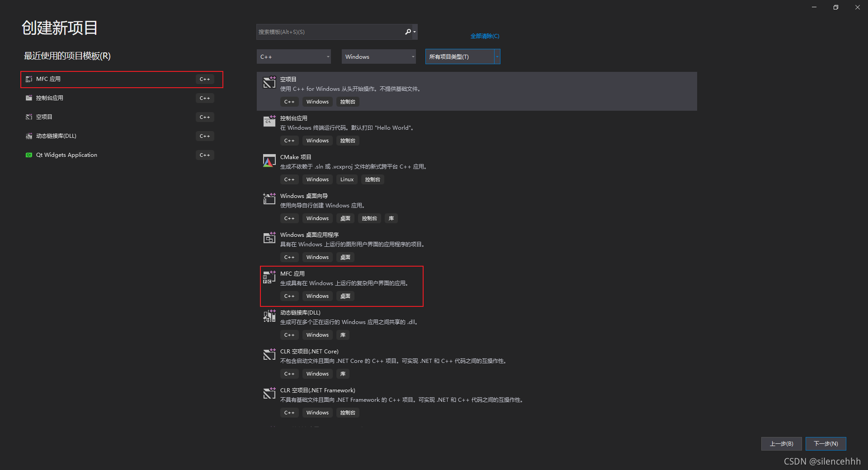Click the 使用向导自行创建 Windows 应用 description
This screenshot has width=868, height=470.
pyautogui.click(x=322, y=206)
